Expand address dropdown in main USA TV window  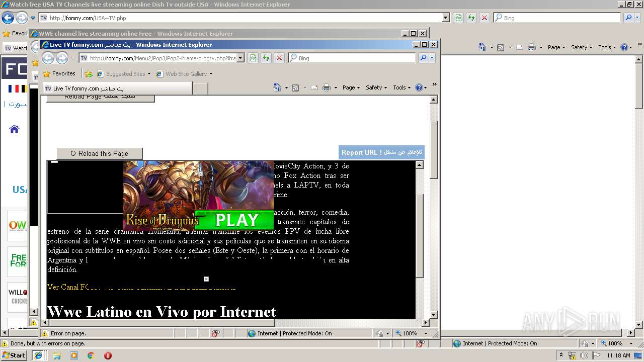click(x=445, y=18)
